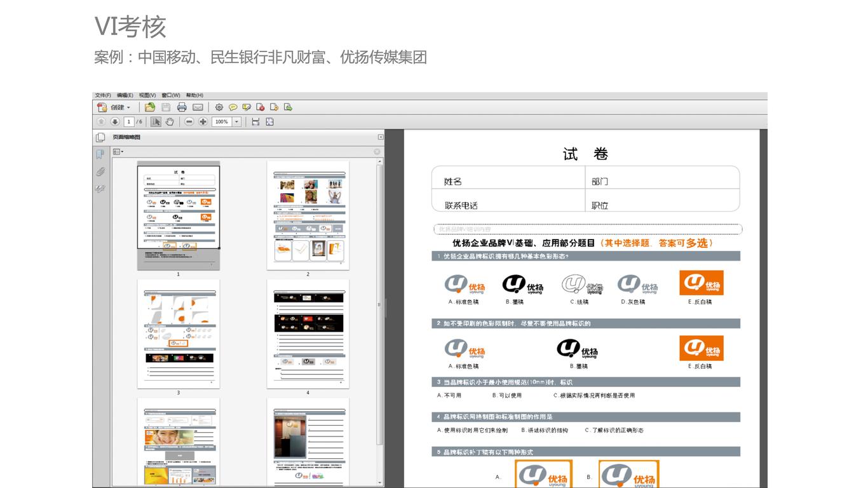Go to previous page with up arrow
Image resolution: width=868 pixels, height=488 pixels.
point(101,121)
